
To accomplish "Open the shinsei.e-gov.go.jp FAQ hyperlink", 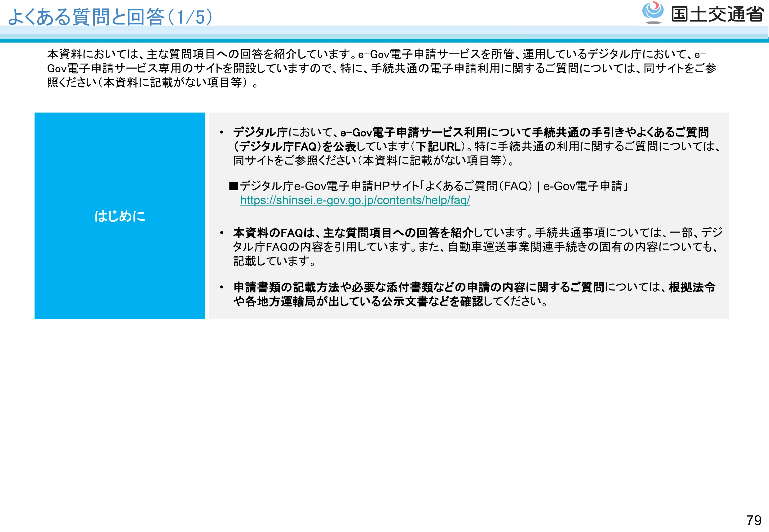I will 355,200.
